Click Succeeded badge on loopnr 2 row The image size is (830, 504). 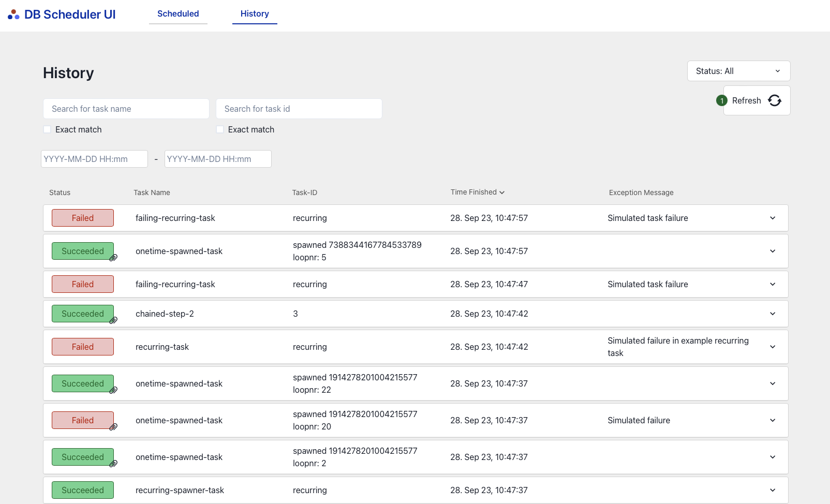83,457
